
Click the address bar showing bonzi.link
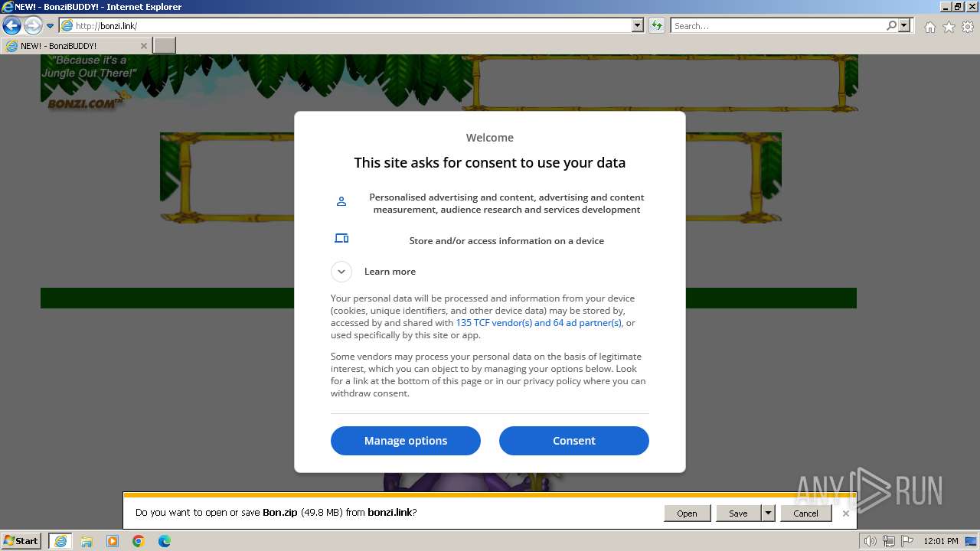tap(351, 26)
